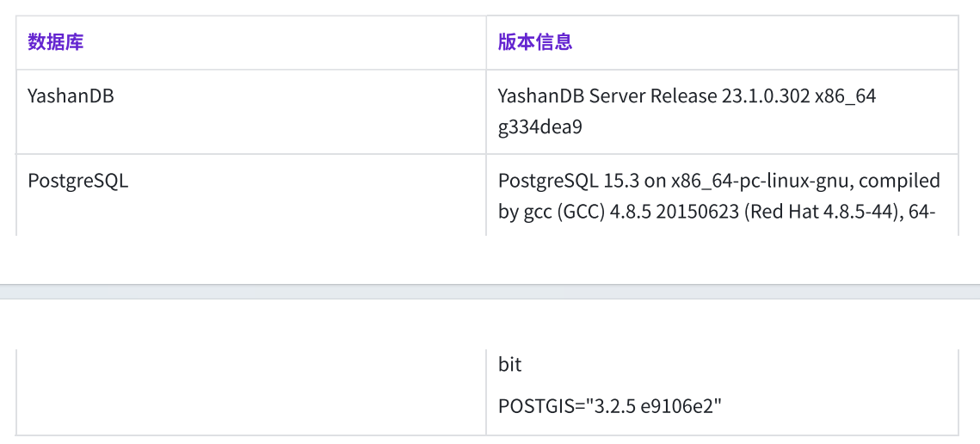
Task: Click the build hash g334dea9
Action: pyautogui.click(x=540, y=127)
